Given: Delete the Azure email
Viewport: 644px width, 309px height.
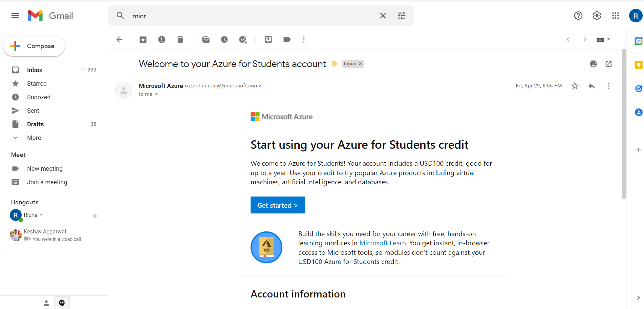Looking at the screenshot, I should (180, 39).
